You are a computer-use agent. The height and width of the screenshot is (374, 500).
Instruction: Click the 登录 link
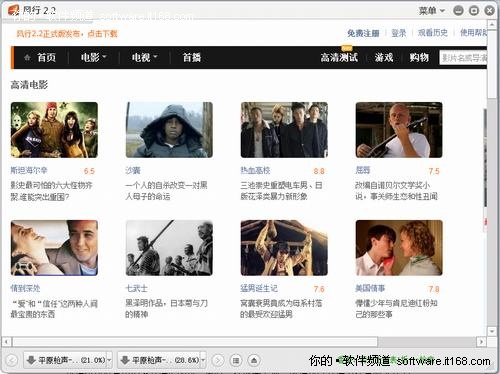click(399, 33)
